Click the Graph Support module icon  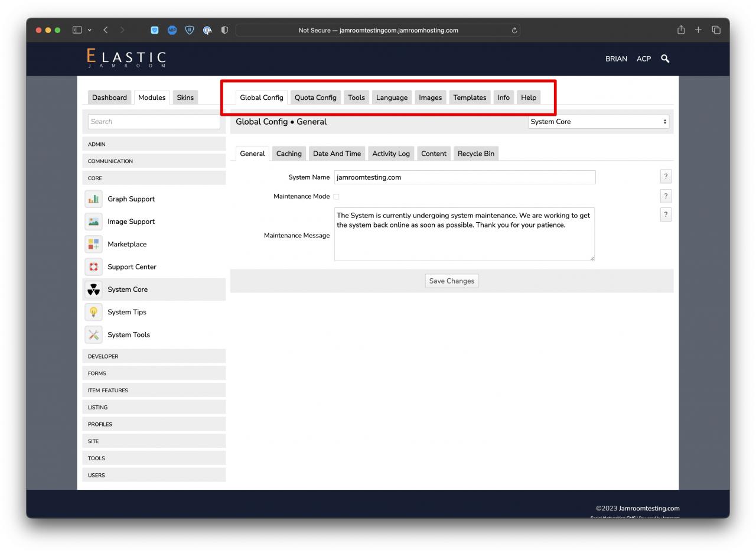[x=93, y=199]
